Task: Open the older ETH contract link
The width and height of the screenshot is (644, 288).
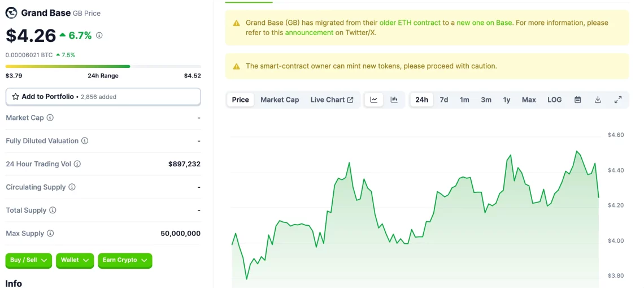Action: [x=410, y=23]
